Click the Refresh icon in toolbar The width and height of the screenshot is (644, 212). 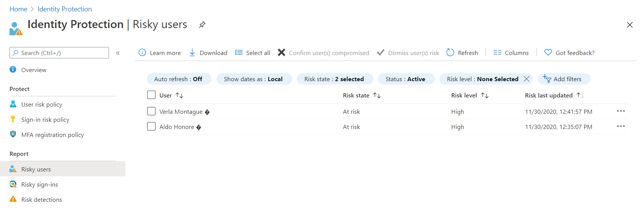tap(450, 52)
